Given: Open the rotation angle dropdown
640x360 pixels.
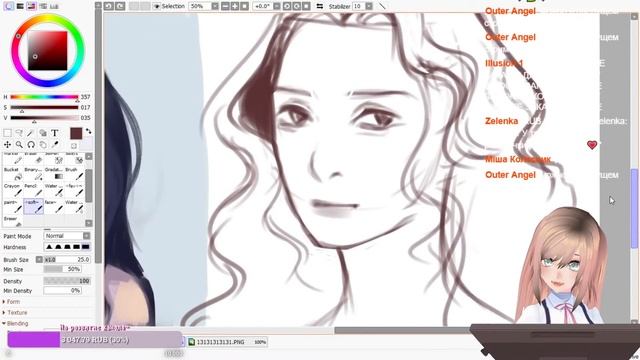Looking at the screenshot, I should click(277, 6).
